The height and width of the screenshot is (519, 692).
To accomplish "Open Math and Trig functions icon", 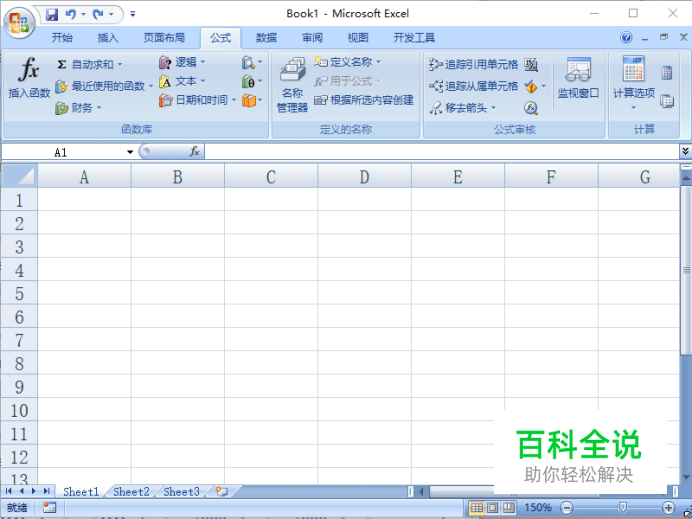I will 251,81.
